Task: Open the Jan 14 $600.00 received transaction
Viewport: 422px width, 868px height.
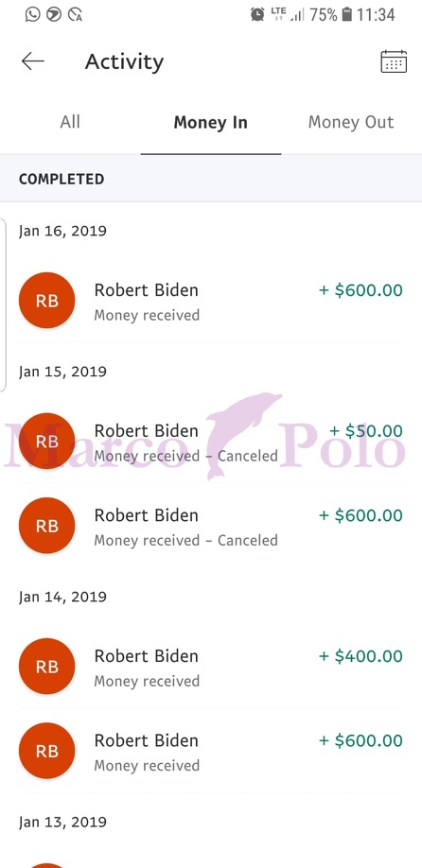Action: (x=211, y=751)
